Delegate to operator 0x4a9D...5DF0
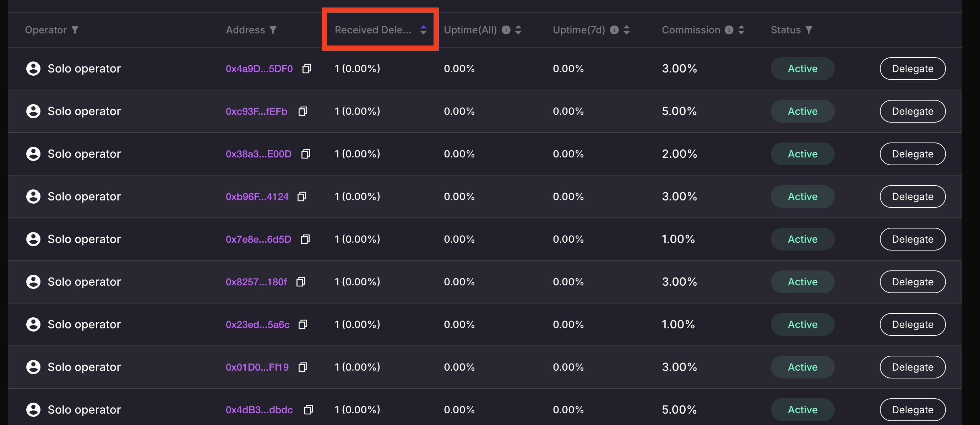The width and height of the screenshot is (980, 425). click(912, 69)
